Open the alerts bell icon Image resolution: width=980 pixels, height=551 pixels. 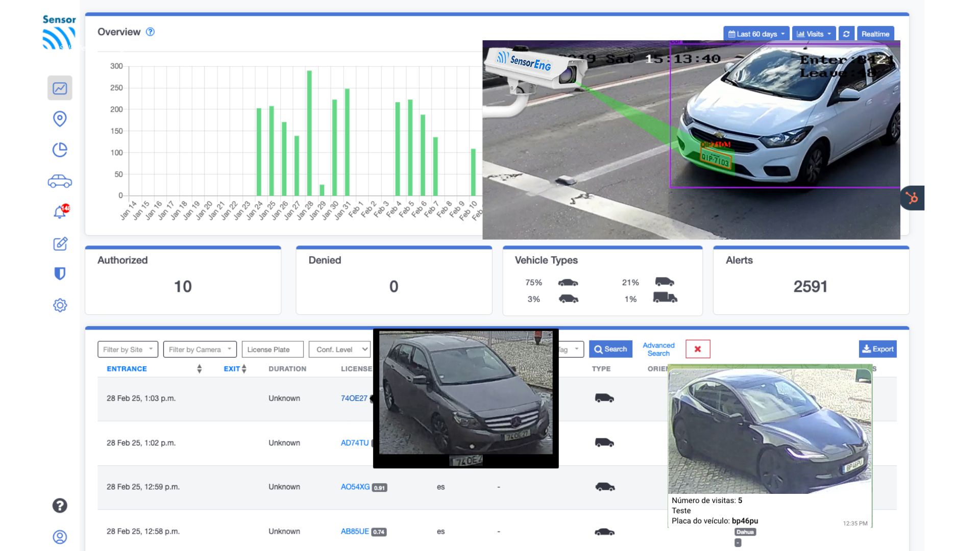pyautogui.click(x=61, y=212)
